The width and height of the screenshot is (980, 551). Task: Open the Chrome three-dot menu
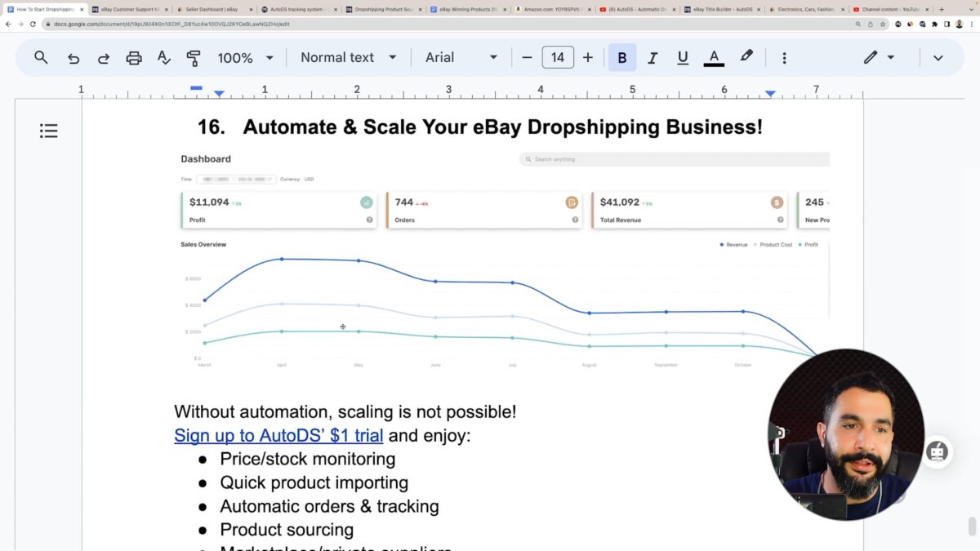972,24
